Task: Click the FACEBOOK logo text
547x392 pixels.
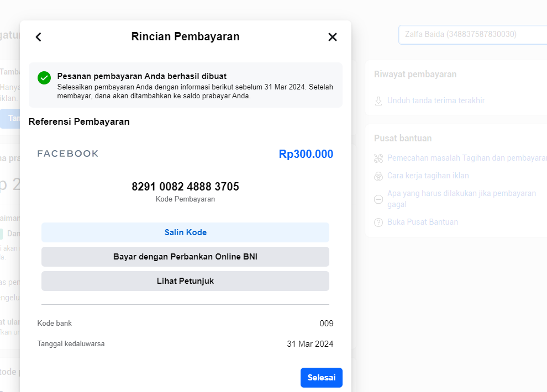Action: pyautogui.click(x=68, y=154)
